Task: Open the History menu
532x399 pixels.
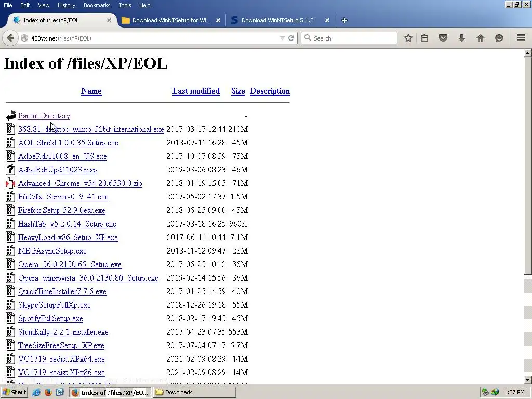Action: click(x=66, y=5)
